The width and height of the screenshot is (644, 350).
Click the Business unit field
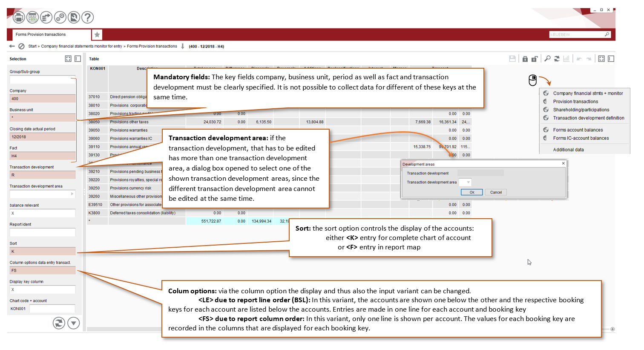pyautogui.click(x=42, y=118)
